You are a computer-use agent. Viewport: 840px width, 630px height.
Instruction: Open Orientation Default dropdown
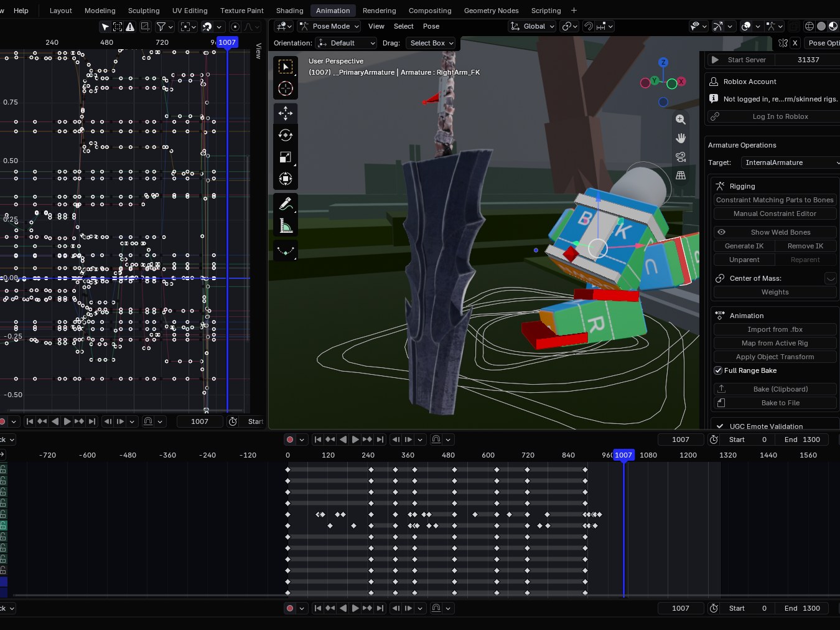(x=346, y=43)
